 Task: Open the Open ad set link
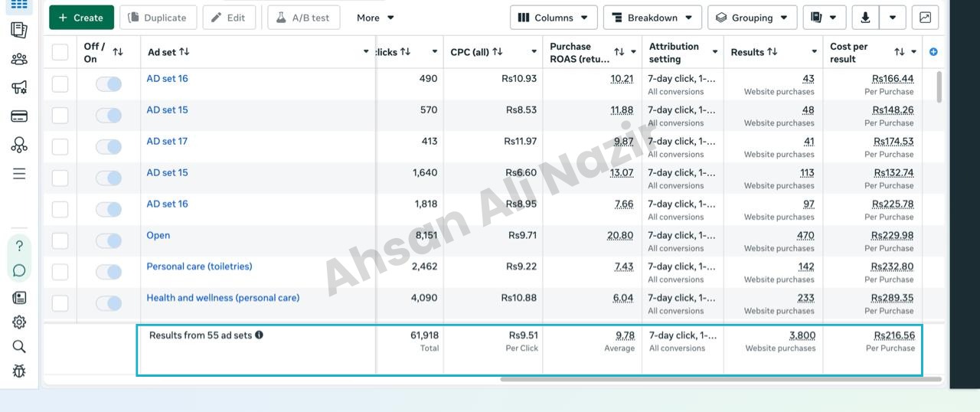[x=158, y=235]
